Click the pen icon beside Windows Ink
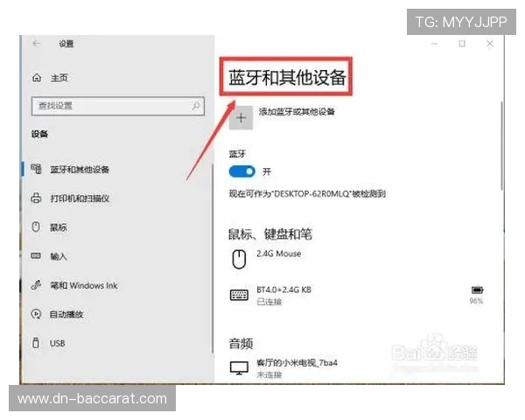The width and height of the screenshot is (525, 420). 36,285
